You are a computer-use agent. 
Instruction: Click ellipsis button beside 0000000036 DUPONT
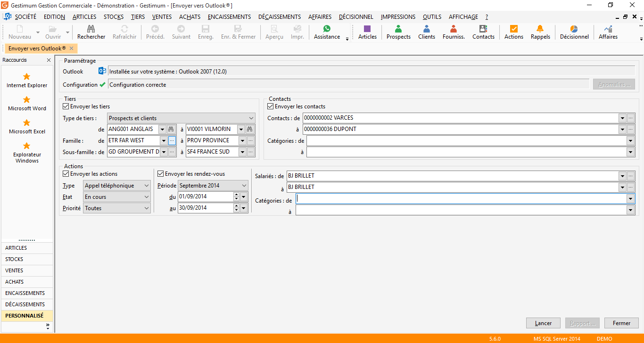pos(631,129)
